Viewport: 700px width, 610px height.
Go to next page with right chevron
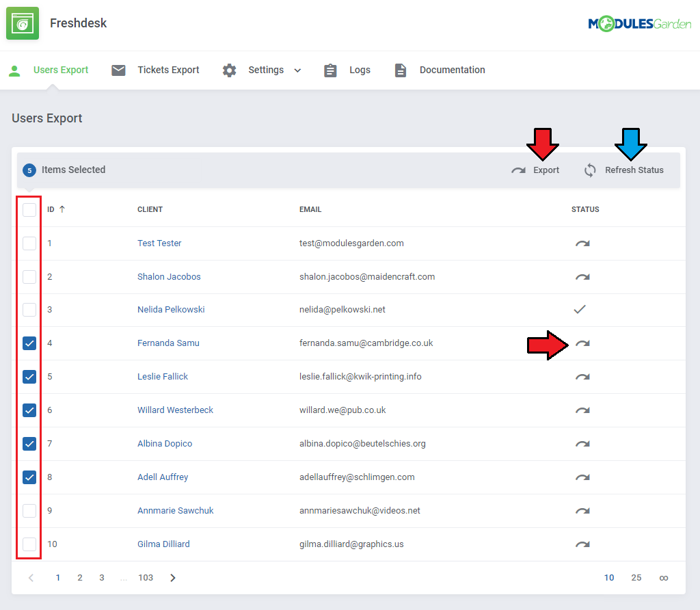(x=173, y=578)
